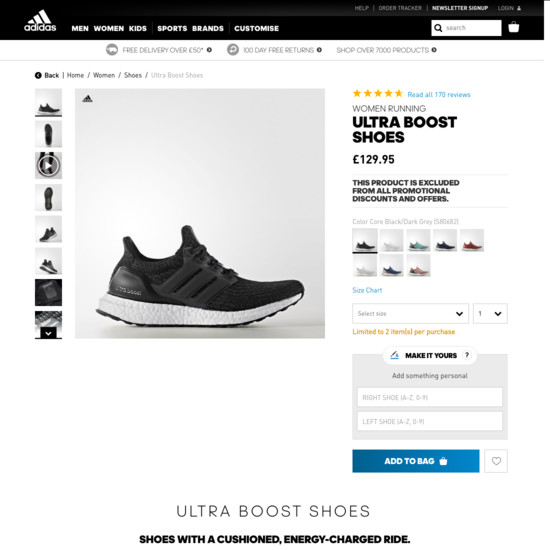Show info for Free Delivery over £50
The width and height of the screenshot is (550, 550).
coord(209,50)
